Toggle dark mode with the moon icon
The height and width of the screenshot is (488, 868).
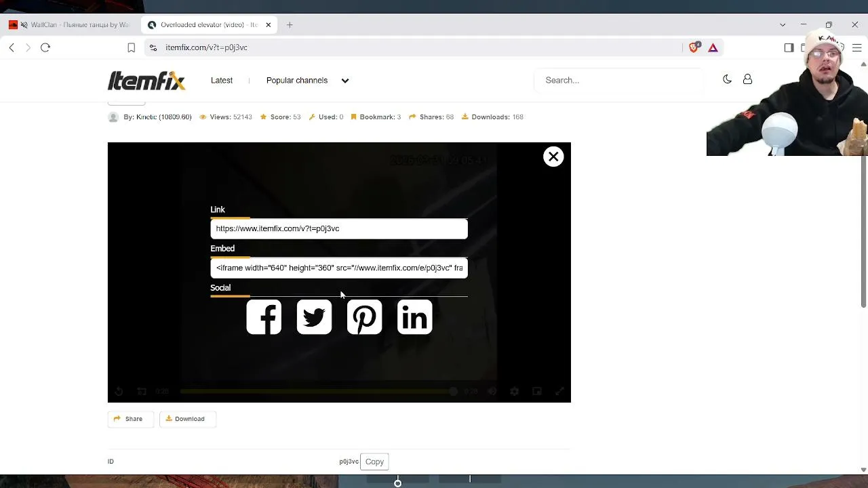pos(727,79)
